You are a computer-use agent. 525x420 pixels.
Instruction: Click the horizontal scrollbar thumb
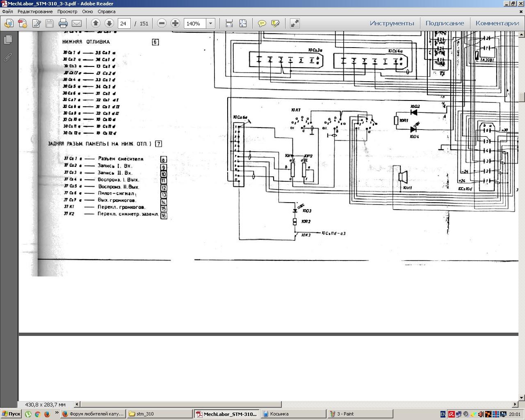(x=180, y=404)
